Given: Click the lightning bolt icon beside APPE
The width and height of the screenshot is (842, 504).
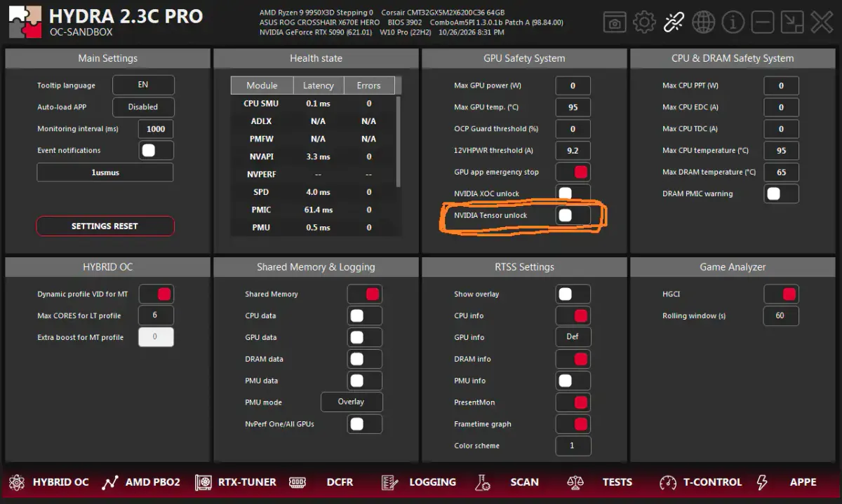Looking at the screenshot, I should 762,482.
